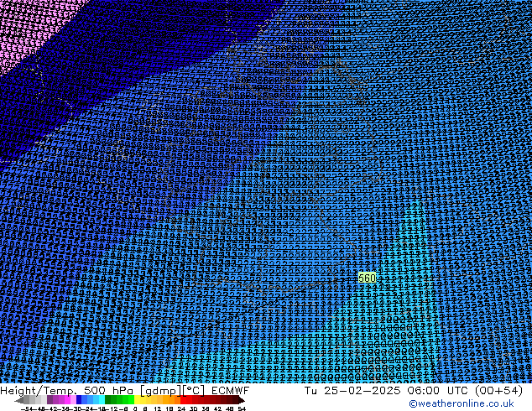Click the ECMWF model name label

point(231,391)
